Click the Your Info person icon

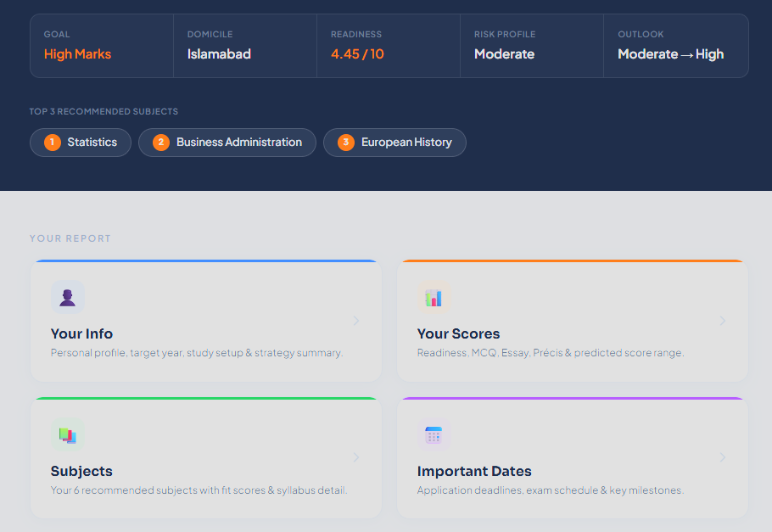[68, 297]
